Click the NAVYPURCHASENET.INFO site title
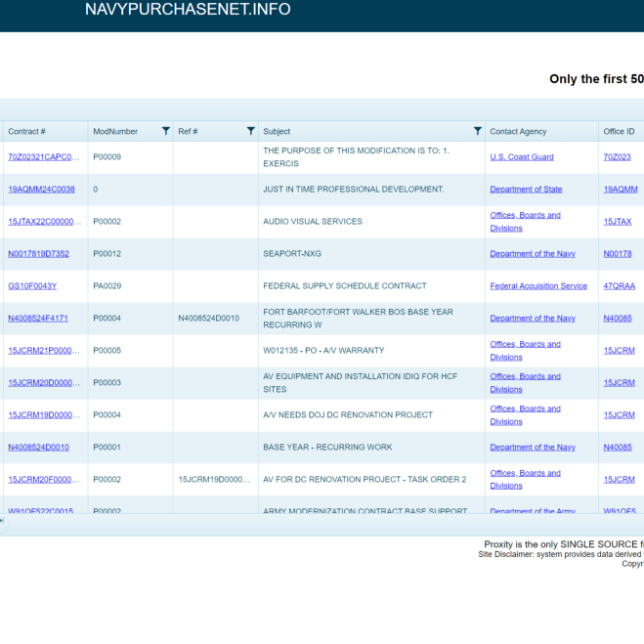644x644 pixels. click(188, 10)
